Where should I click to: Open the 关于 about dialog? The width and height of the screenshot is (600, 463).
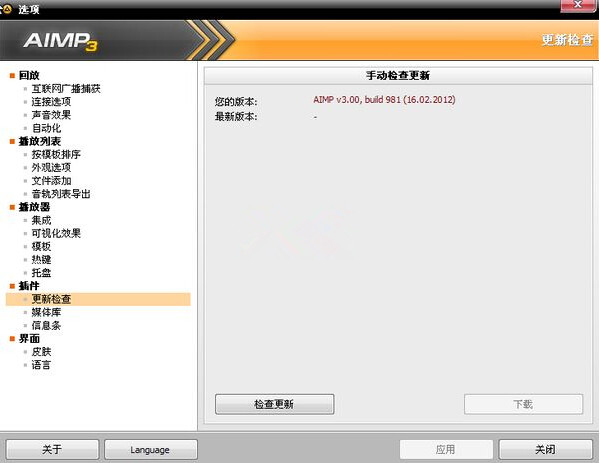[52, 449]
